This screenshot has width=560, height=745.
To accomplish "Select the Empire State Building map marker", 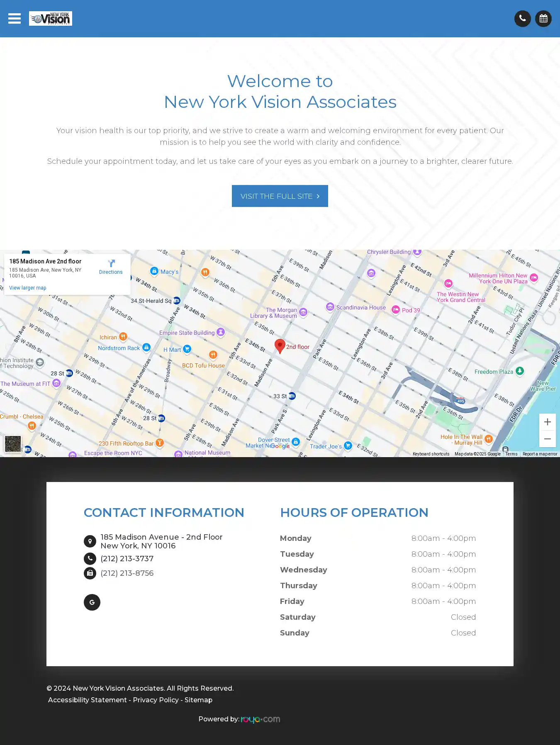I will pyautogui.click(x=221, y=332).
